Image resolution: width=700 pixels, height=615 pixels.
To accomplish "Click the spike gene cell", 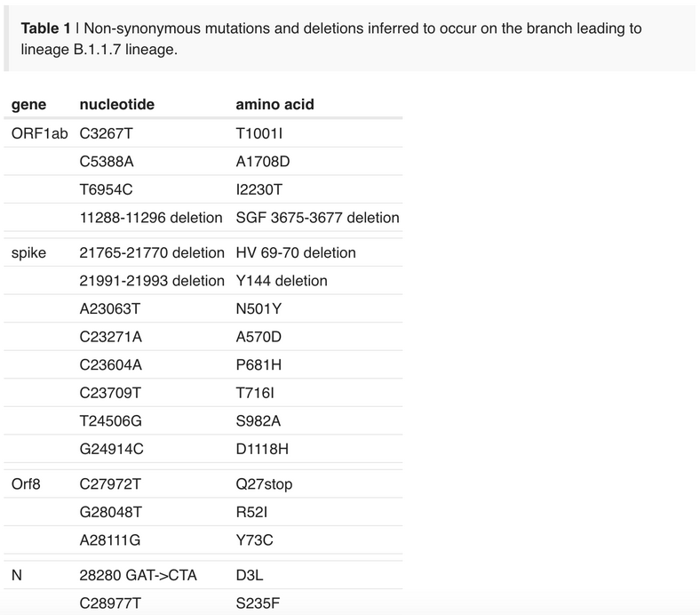I will click(28, 252).
